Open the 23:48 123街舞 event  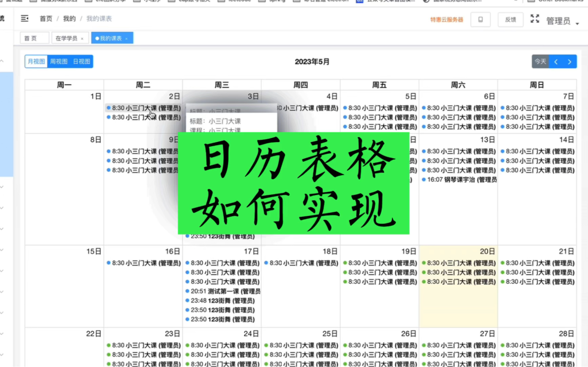click(x=220, y=301)
